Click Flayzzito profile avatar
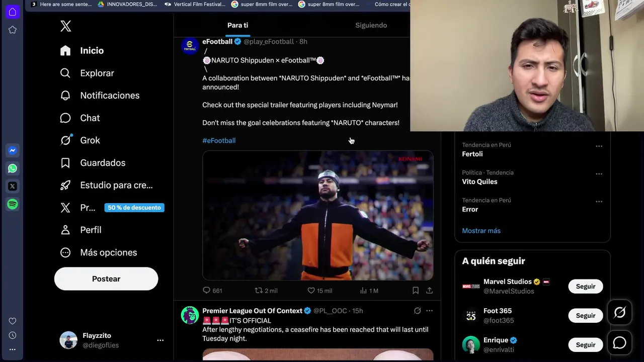 tap(68, 340)
